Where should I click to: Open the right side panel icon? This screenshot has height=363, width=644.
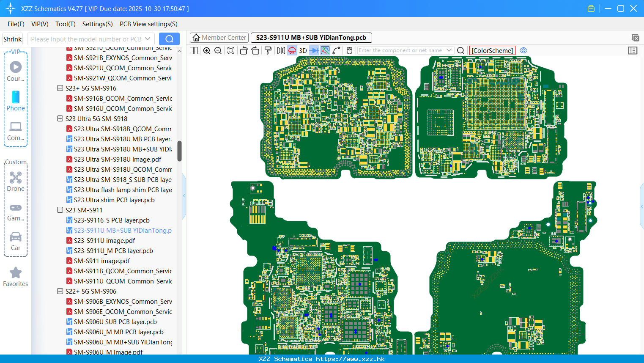(633, 50)
